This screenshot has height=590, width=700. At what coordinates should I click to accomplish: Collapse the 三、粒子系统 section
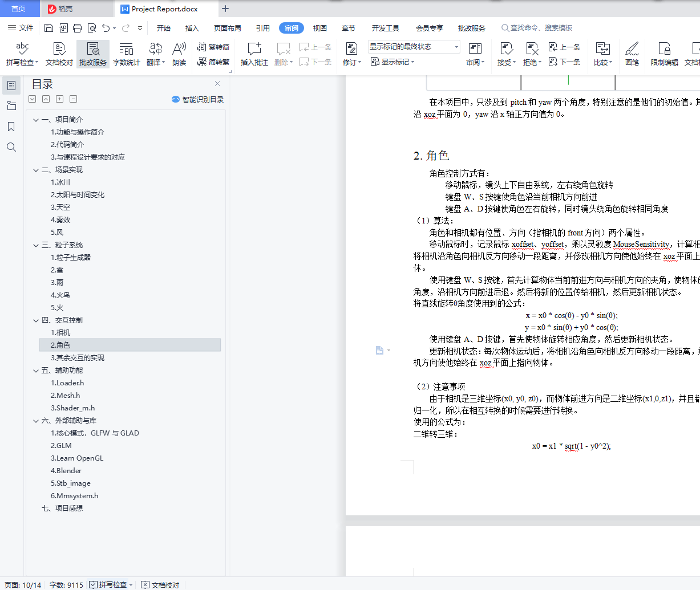(36, 245)
